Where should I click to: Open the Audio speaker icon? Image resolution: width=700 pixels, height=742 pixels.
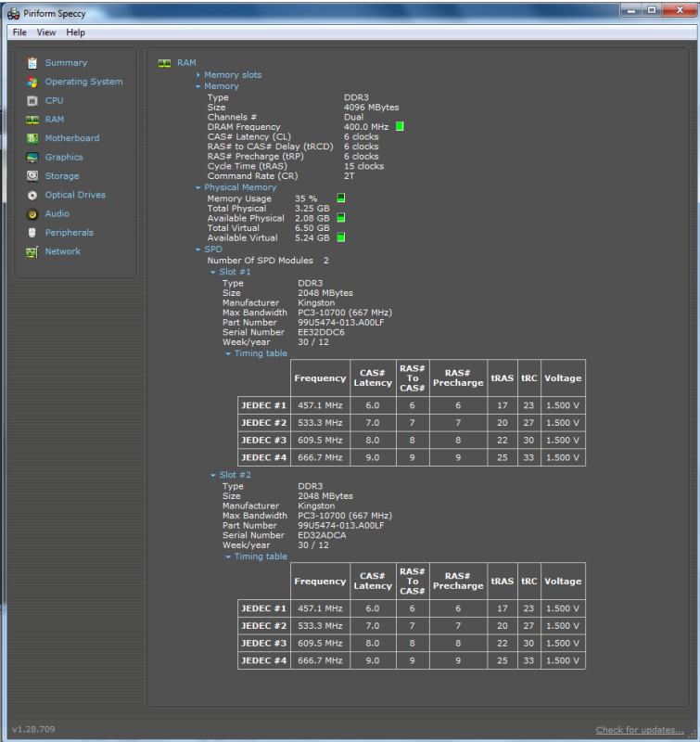pyautogui.click(x=32, y=214)
